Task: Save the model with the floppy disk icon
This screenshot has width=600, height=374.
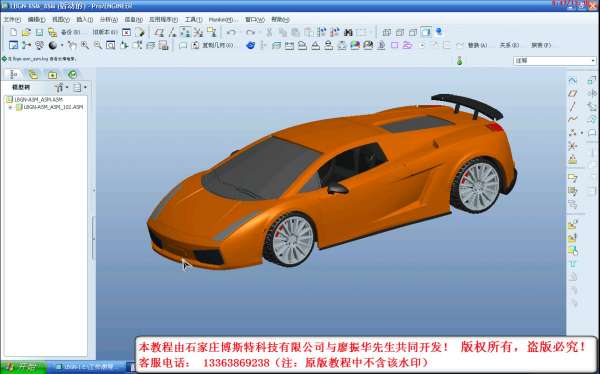Action: point(39,32)
